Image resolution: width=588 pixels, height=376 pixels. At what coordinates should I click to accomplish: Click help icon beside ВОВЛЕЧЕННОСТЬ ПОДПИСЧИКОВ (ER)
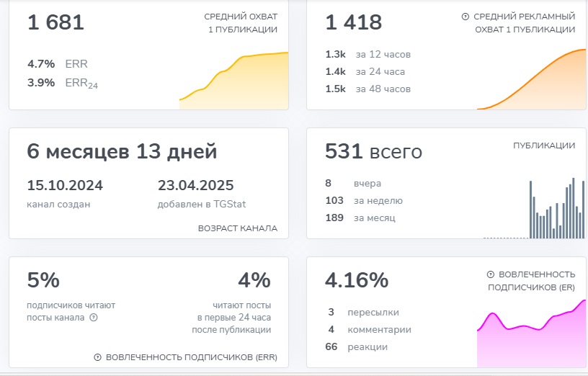pyautogui.click(x=491, y=274)
